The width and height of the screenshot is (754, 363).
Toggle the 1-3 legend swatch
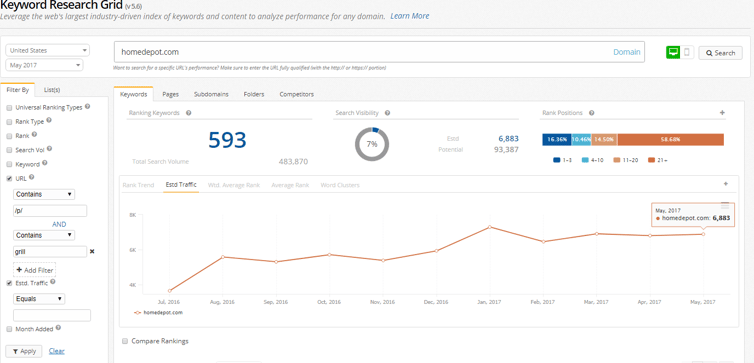pos(557,160)
